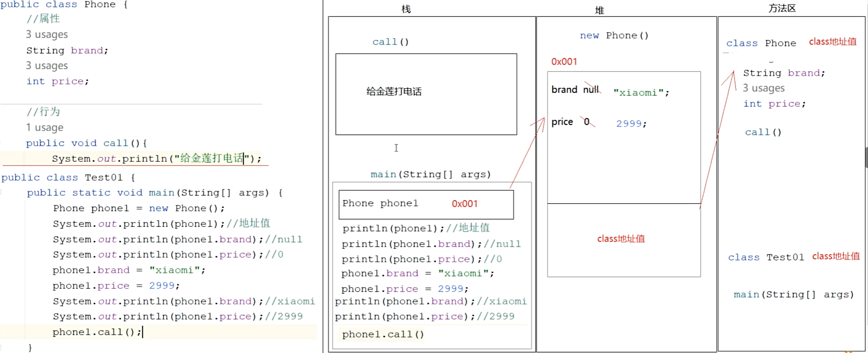Select '给金莲打电话' text inside the call frame
Image resolution: width=868 pixels, height=353 pixels.
(394, 92)
